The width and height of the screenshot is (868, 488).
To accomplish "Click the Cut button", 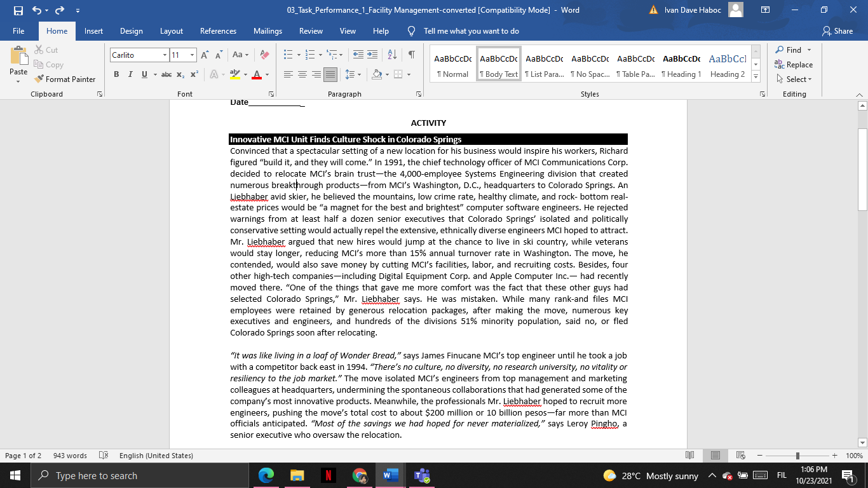I will point(46,50).
